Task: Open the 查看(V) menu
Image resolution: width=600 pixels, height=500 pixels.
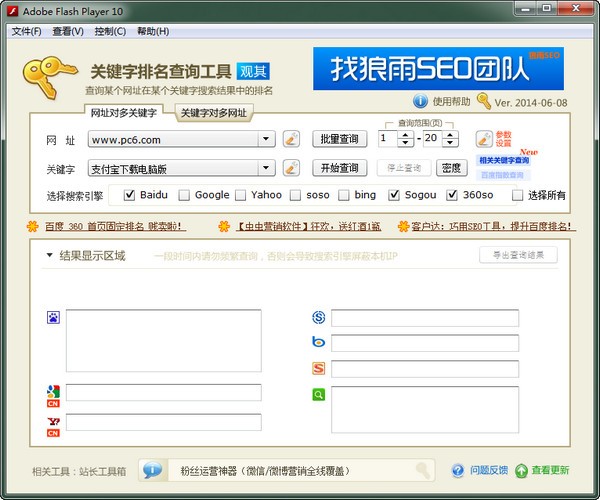Action: click(68, 31)
